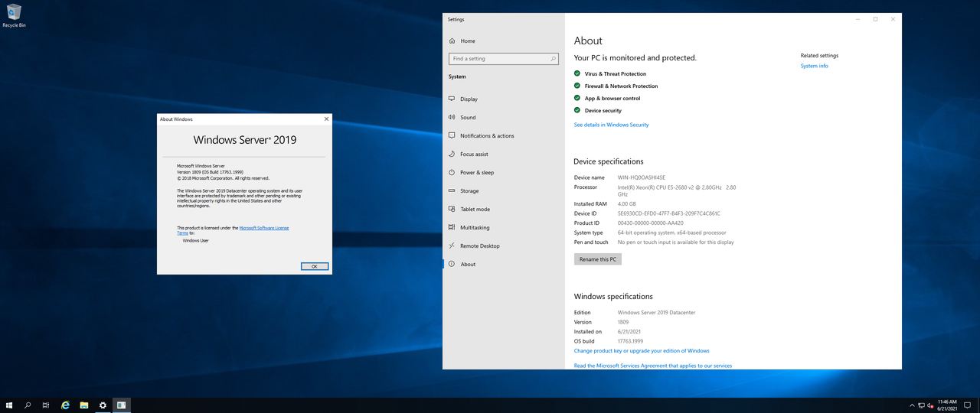Maximize the Settings window
This screenshot has width=980, height=413.
[875, 19]
